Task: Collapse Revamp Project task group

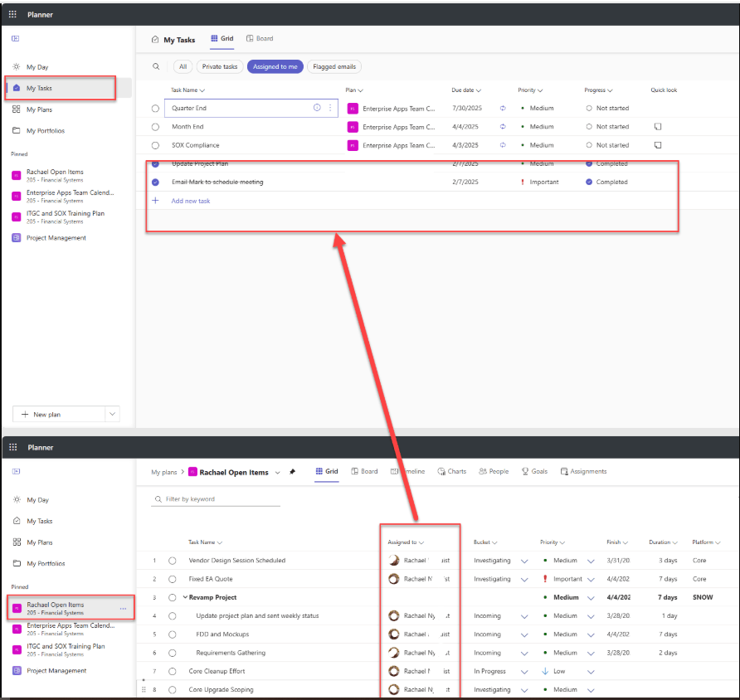Action: pos(185,597)
